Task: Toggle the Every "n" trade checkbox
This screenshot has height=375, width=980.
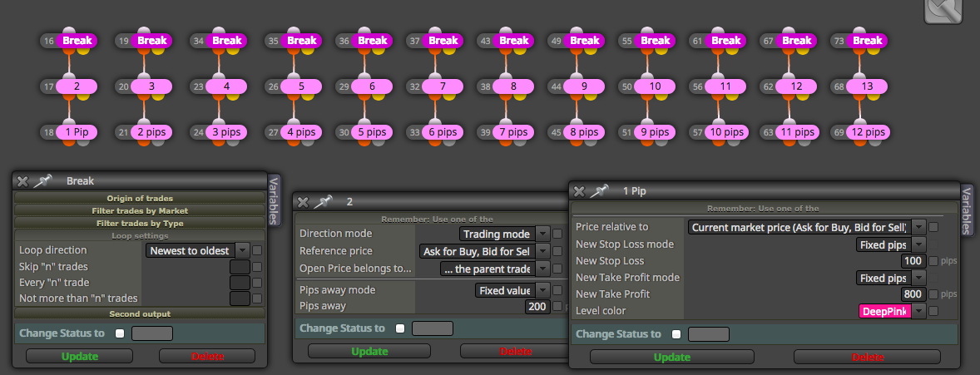Action: click(257, 283)
